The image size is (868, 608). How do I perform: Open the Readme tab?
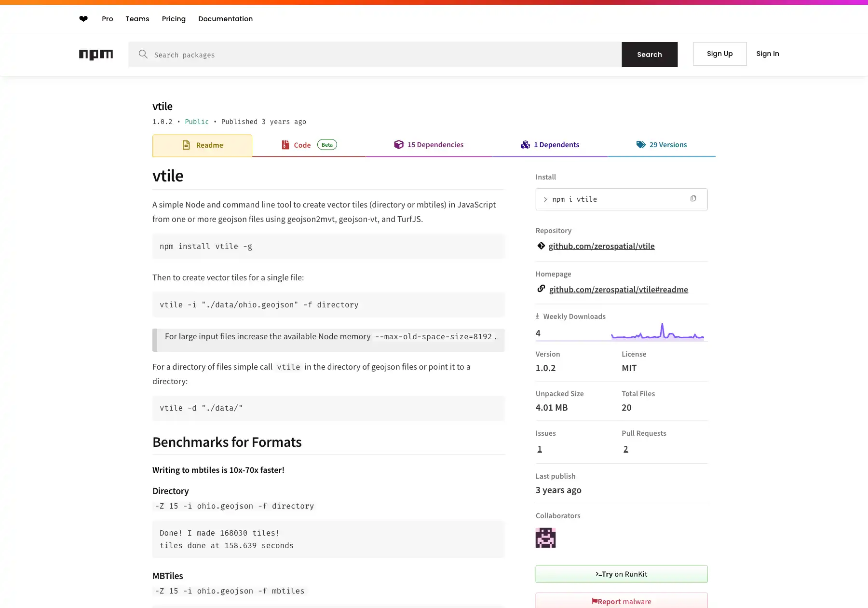click(202, 145)
